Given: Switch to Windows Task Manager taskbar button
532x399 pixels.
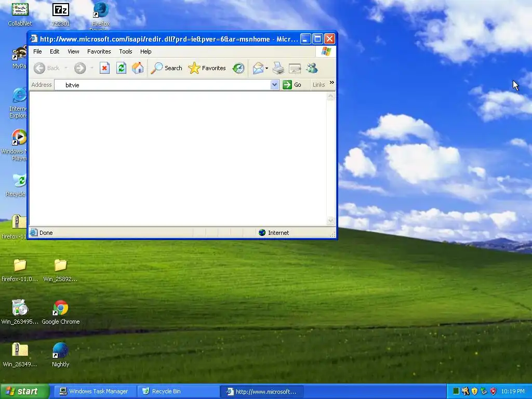Looking at the screenshot, I should coord(95,392).
